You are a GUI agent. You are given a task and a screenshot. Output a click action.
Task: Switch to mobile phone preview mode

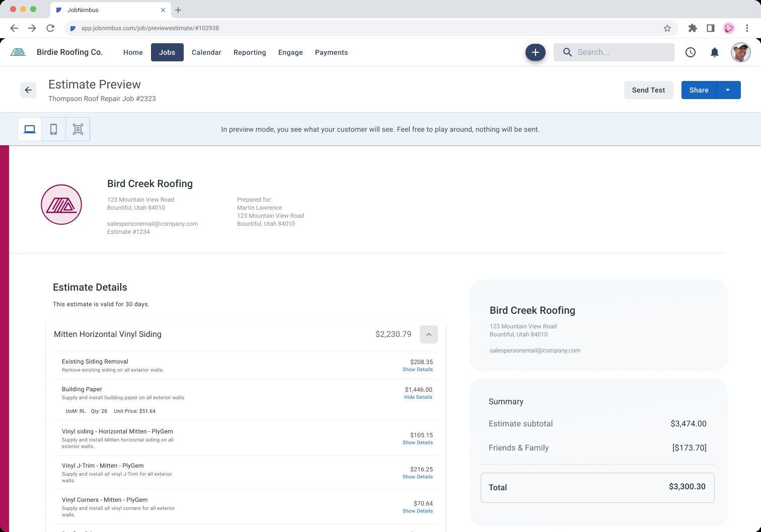pyautogui.click(x=53, y=129)
